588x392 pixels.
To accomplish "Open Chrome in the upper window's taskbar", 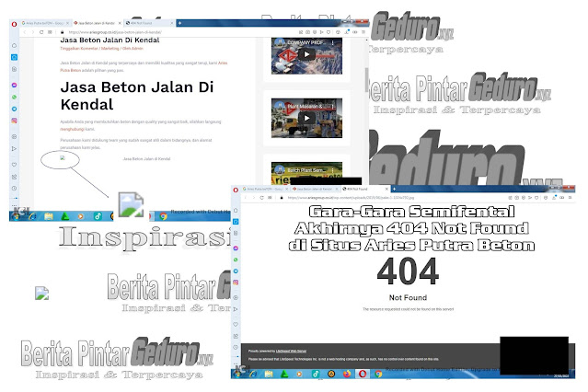I will (x=163, y=216).
